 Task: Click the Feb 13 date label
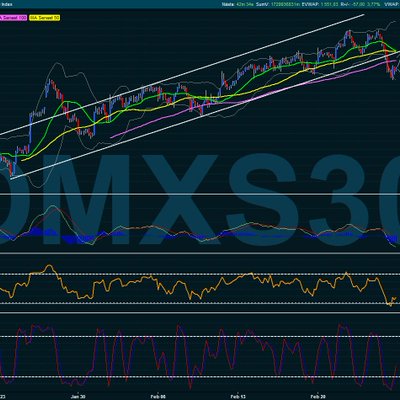(238, 397)
